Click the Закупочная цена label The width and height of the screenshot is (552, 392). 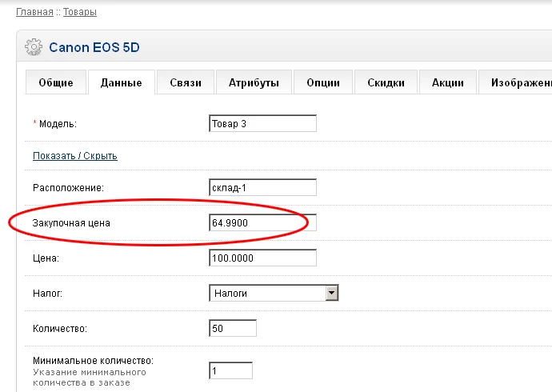pyautogui.click(x=71, y=223)
